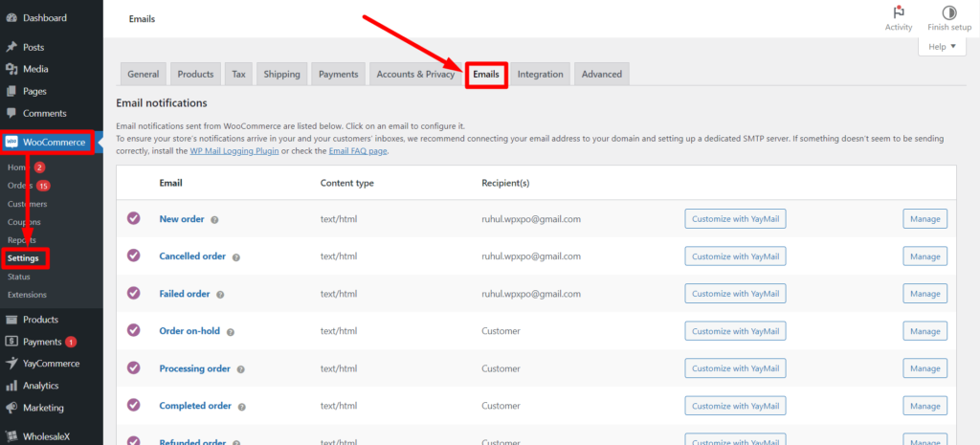Open the Accounts & Privacy tab
Viewport: 980px width, 445px height.
415,74
